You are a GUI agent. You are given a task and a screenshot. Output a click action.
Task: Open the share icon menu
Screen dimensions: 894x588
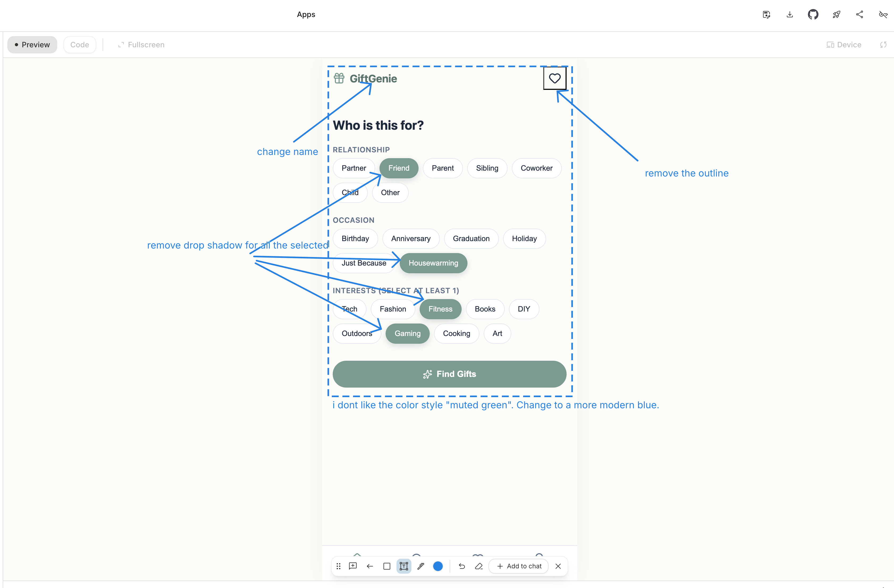[859, 15]
